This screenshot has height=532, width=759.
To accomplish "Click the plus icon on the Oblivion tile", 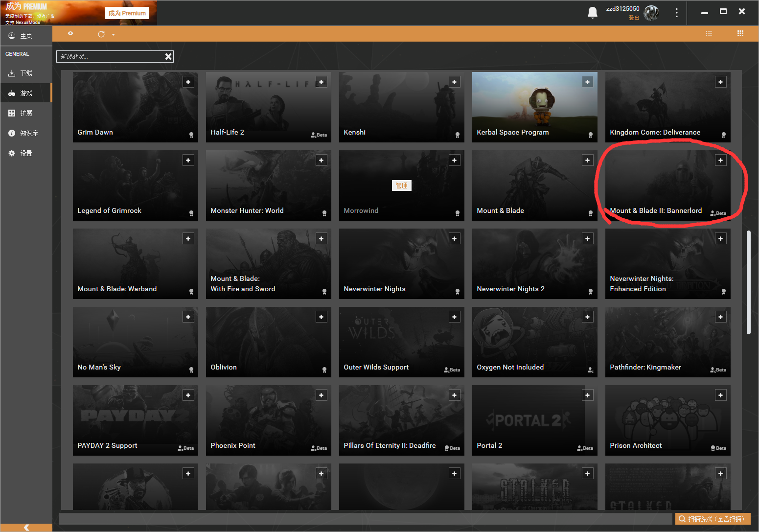I will 322,317.
